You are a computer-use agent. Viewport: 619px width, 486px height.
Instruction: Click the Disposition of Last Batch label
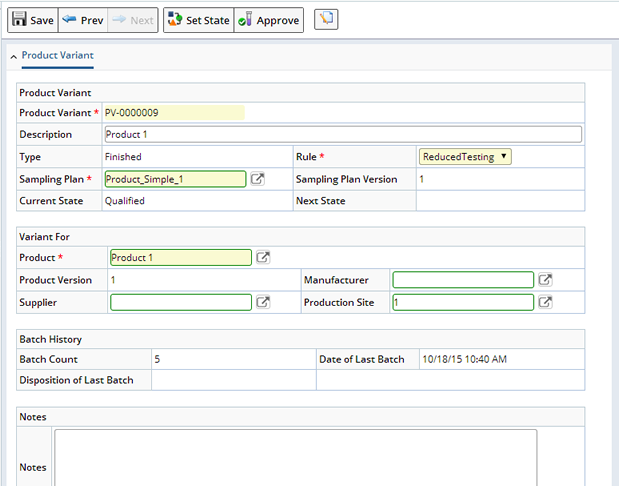point(76,380)
